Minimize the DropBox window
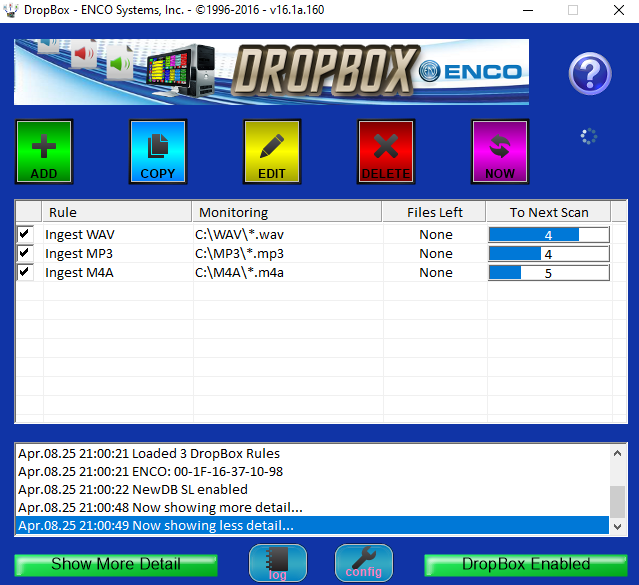 point(528,10)
